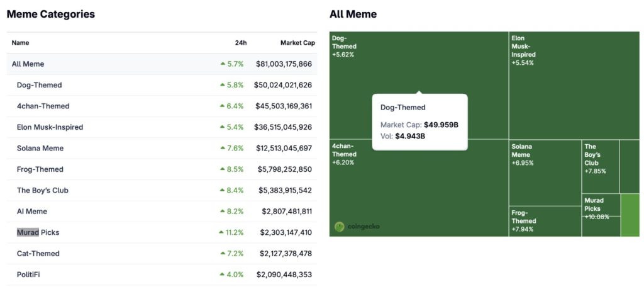Select the AI Meme category row
644x289 pixels.
[x=32, y=212]
